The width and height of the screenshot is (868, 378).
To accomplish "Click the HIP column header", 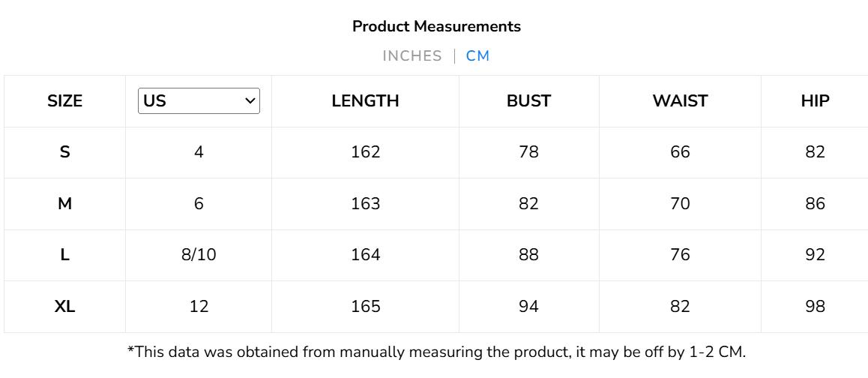I will point(815,101).
